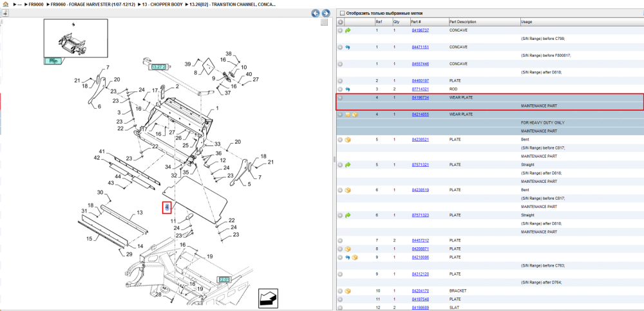This screenshot has width=644, height=311.
Task: Open the FR9000 breadcrumb
Action: coord(35,4)
